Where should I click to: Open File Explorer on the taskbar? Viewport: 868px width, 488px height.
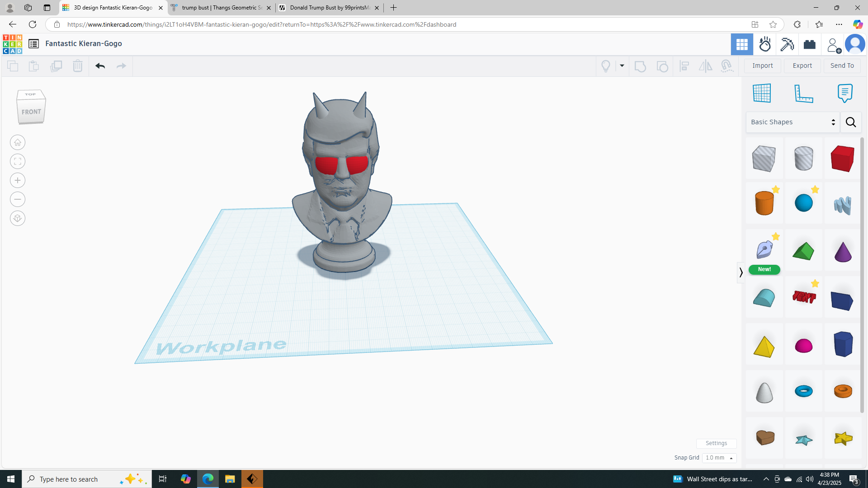coord(230,479)
